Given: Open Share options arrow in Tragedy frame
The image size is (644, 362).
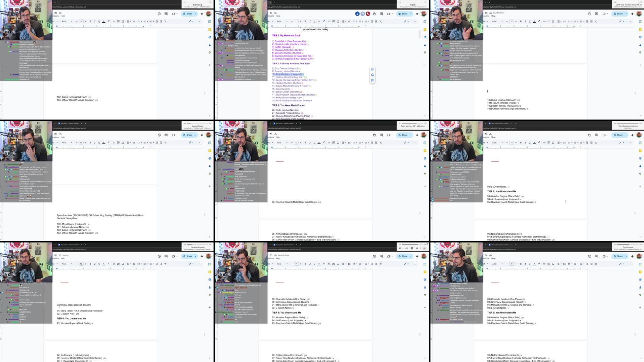Looking at the screenshot, I should 411,14.
